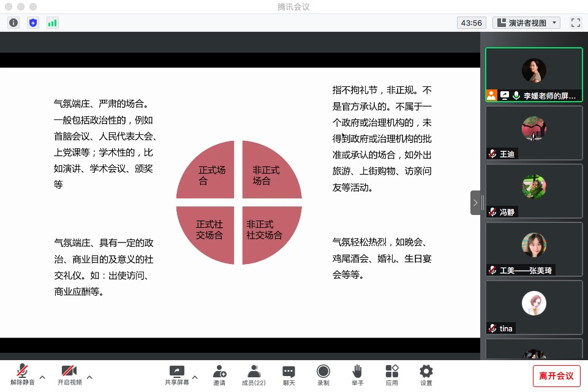Click the blue security shield icon
This screenshot has width=588, height=392.
pos(33,23)
